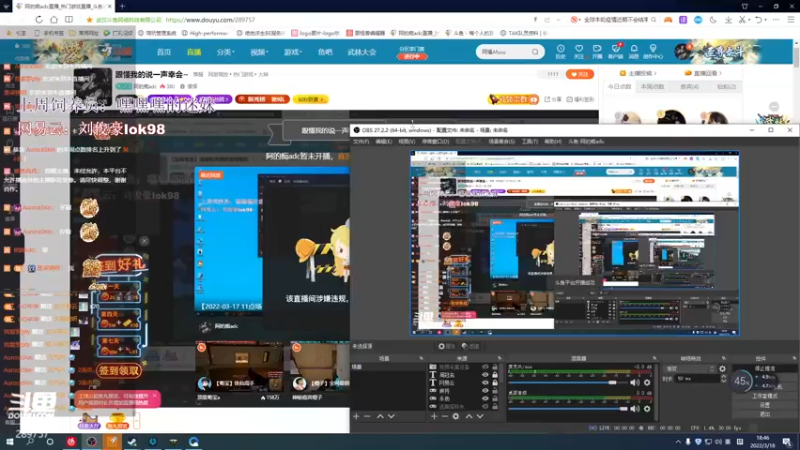This screenshot has width=800, height=450.
Task: Move the selected source down
Action: pos(480,416)
